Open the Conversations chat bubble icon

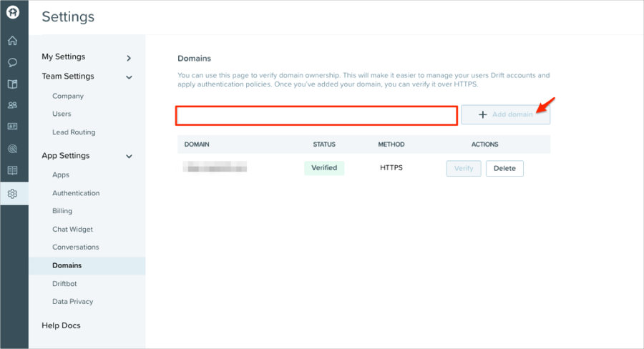tap(13, 62)
